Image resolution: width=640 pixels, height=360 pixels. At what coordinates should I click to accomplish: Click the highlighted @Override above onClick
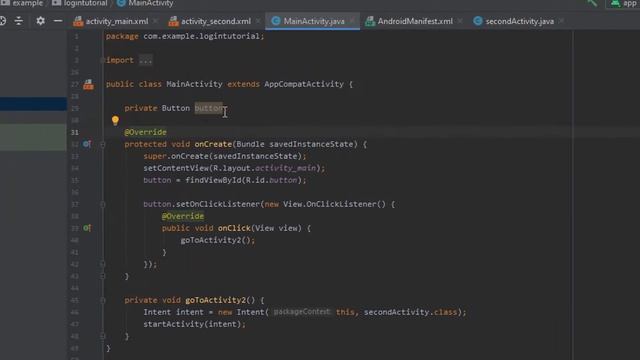pyautogui.click(x=183, y=216)
